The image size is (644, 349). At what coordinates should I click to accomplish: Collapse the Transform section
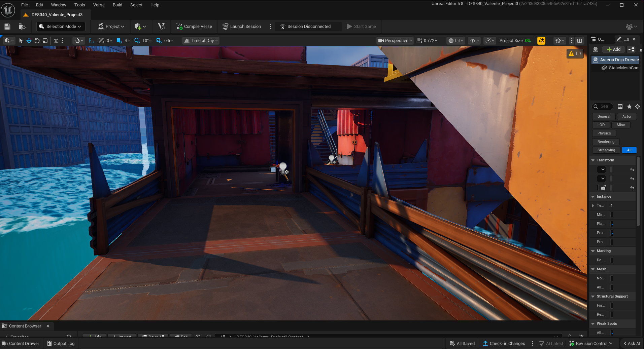[593, 160]
